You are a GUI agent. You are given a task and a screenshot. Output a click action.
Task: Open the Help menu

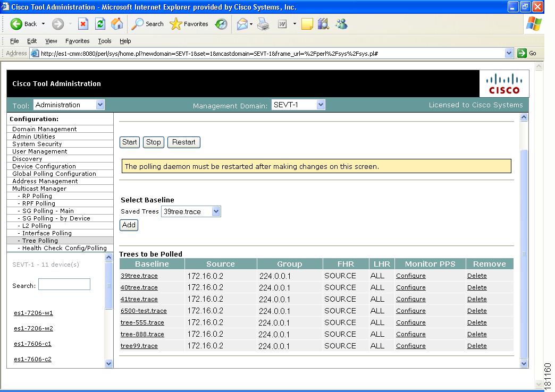[125, 41]
